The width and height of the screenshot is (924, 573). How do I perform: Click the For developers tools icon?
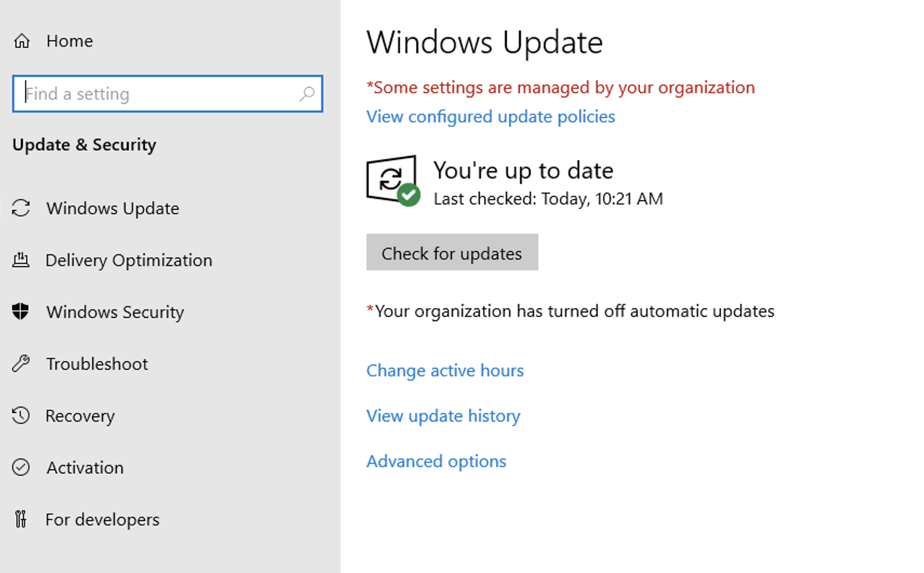21,519
